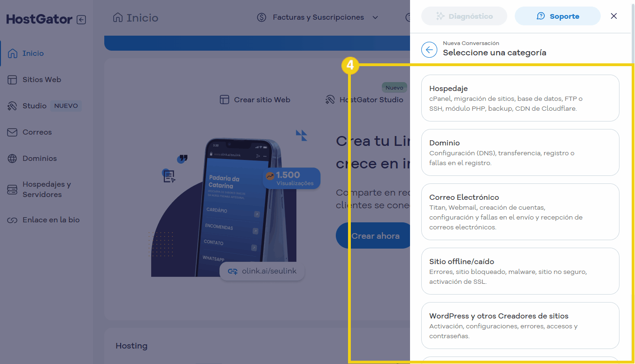Screen dimensions: 635x364
Task: Click the HostGator Studio tools icon
Action: tap(330, 99)
